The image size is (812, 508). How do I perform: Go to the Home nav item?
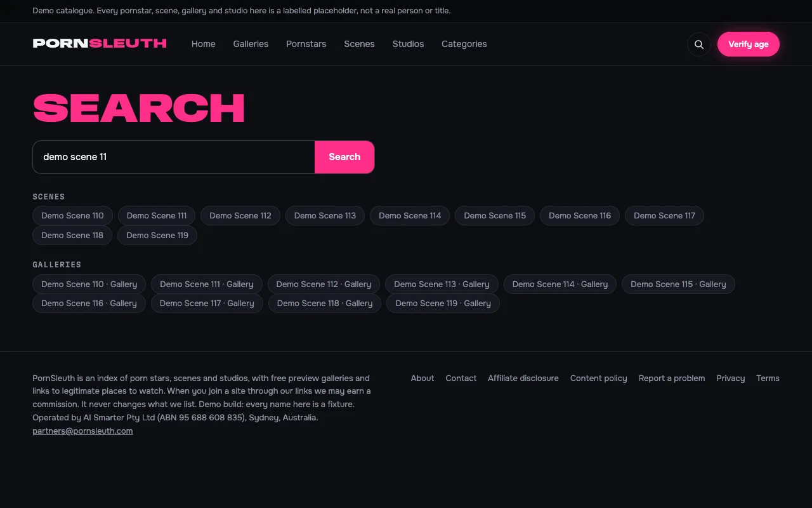[204, 44]
